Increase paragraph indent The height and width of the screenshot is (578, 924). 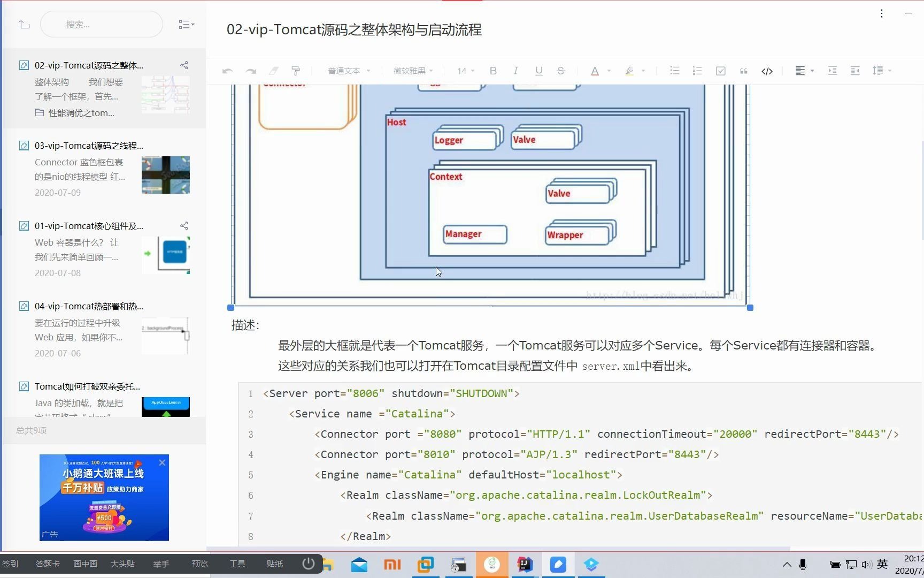pos(833,71)
